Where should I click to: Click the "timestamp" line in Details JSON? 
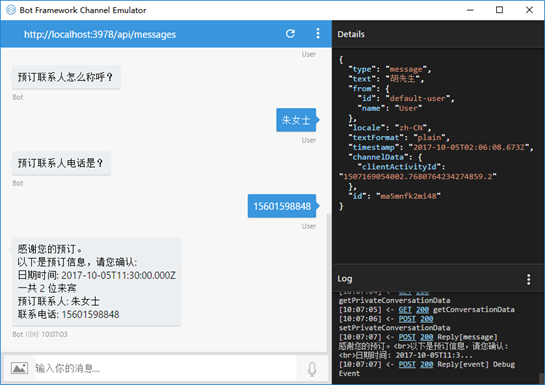(441, 147)
